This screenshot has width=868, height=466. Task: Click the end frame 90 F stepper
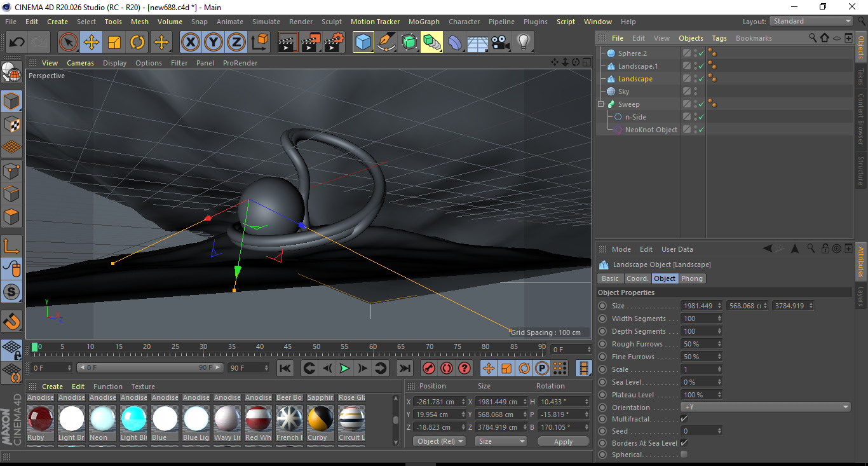(x=265, y=368)
